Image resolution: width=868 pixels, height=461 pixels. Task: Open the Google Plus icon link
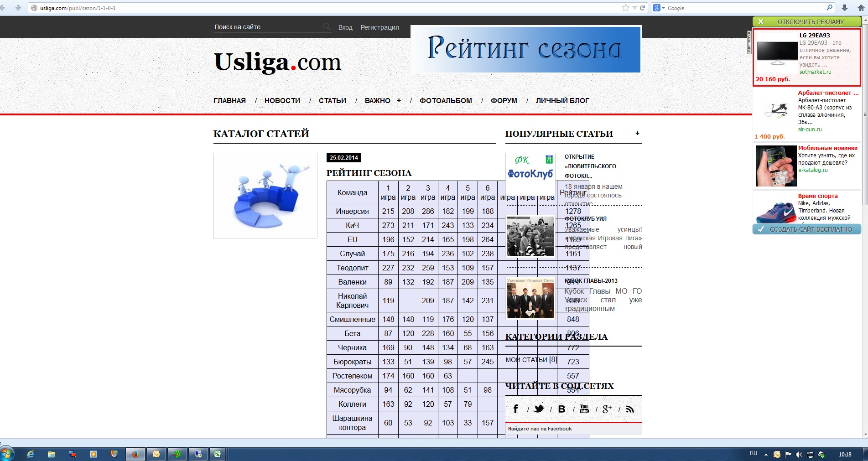pyautogui.click(x=607, y=409)
